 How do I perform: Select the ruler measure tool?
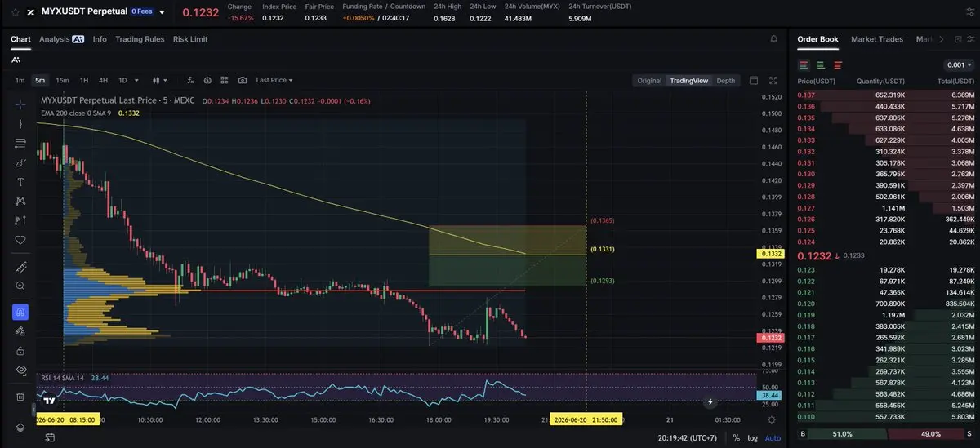pyautogui.click(x=20, y=267)
